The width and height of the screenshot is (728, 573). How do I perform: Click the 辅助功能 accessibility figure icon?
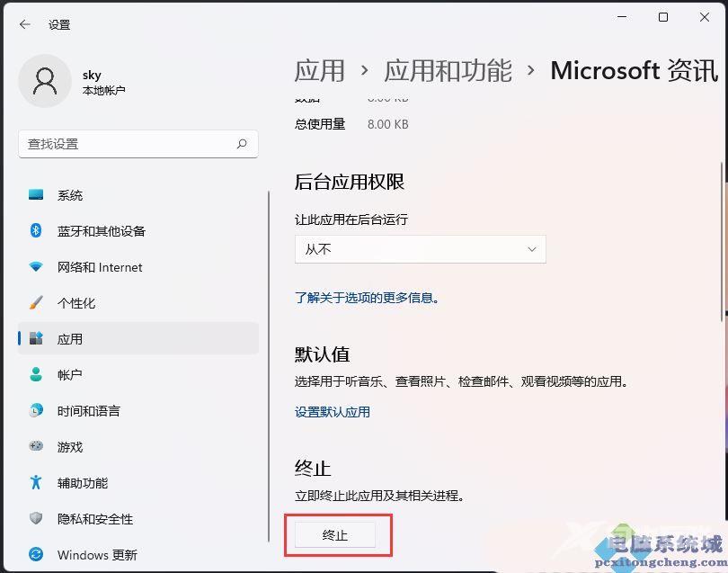36,482
